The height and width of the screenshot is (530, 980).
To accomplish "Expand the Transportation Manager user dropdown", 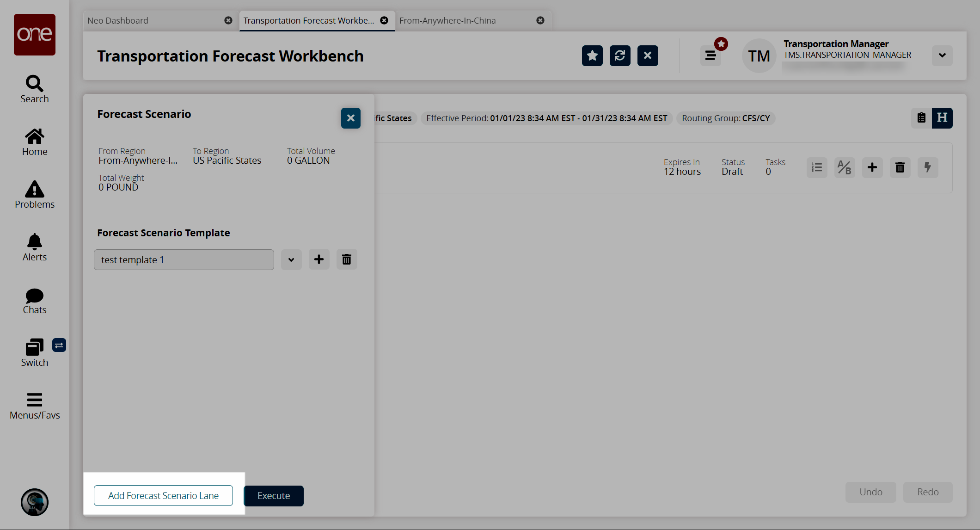I will pyautogui.click(x=942, y=56).
